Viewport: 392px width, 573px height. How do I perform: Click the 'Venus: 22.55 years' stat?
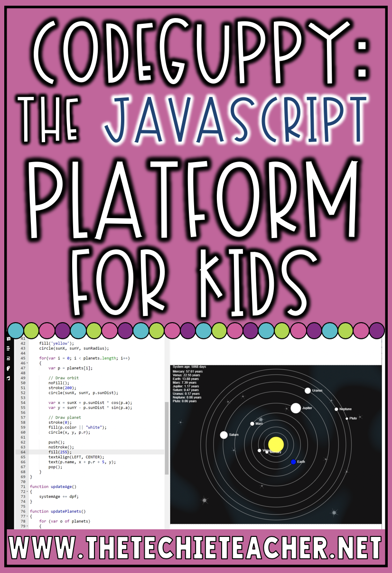point(187,376)
